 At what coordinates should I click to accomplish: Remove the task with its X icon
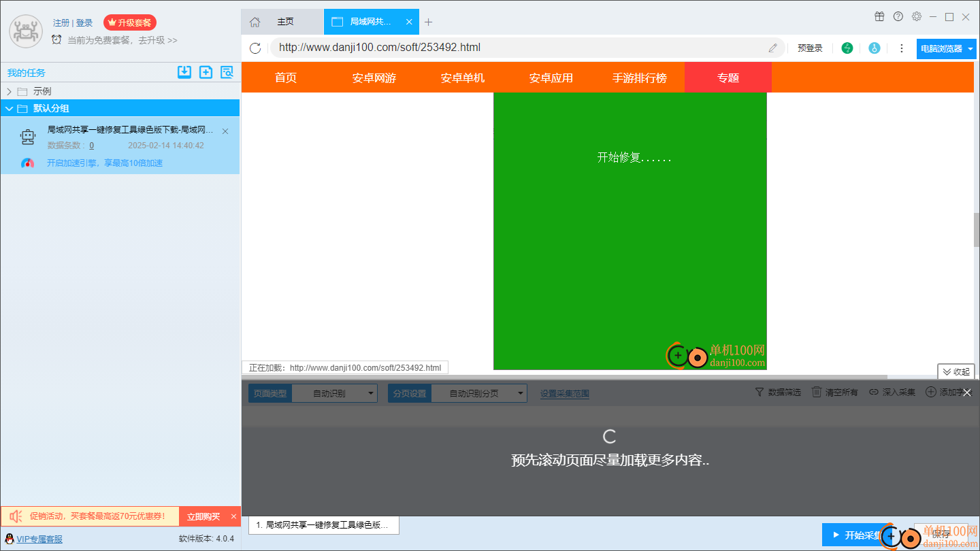click(225, 131)
